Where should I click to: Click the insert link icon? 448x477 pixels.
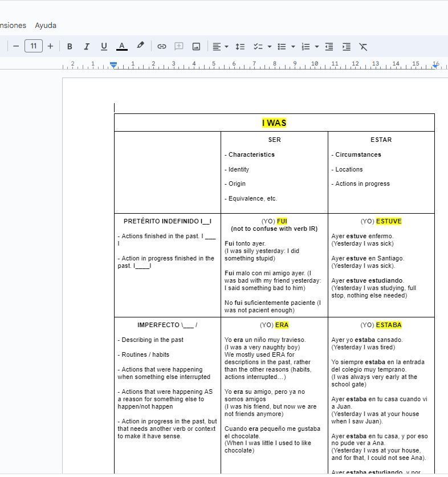pyautogui.click(x=162, y=46)
